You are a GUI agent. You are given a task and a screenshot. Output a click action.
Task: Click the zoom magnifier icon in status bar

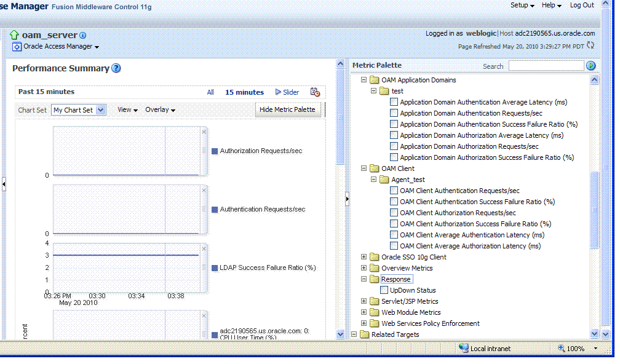[561, 348]
